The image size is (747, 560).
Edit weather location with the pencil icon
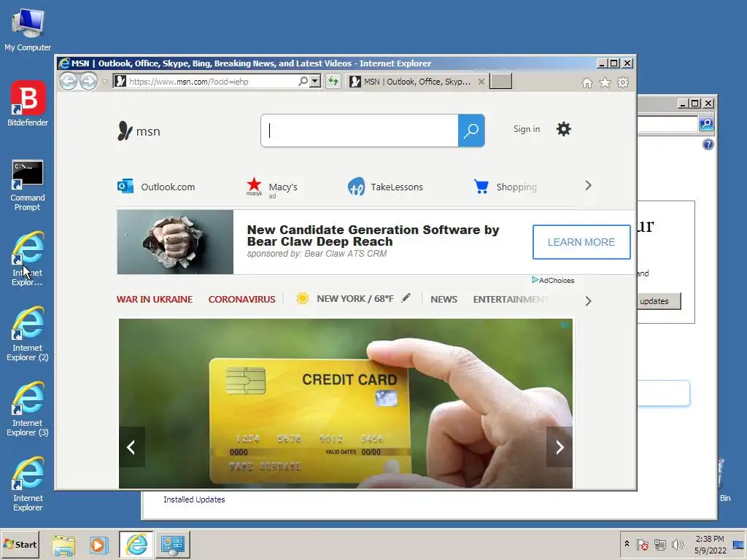click(x=406, y=297)
